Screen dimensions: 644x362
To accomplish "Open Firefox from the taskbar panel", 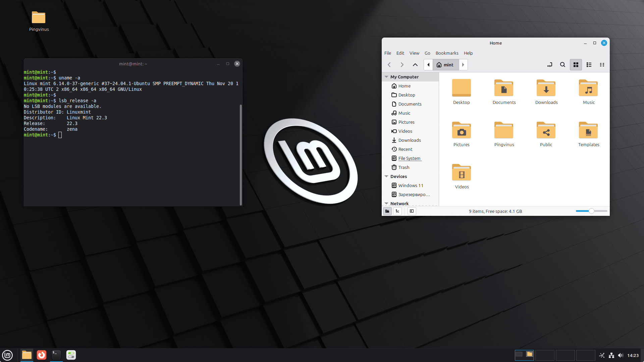I will click(42, 355).
